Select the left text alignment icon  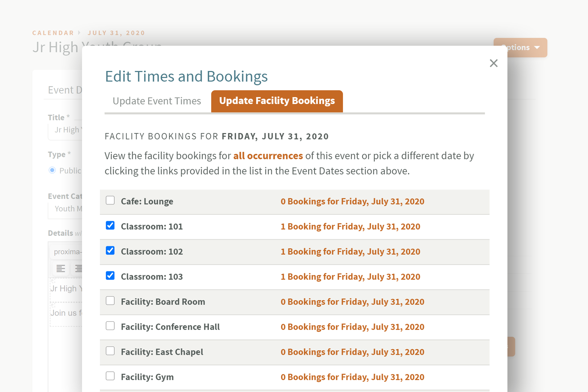[60, 269]
